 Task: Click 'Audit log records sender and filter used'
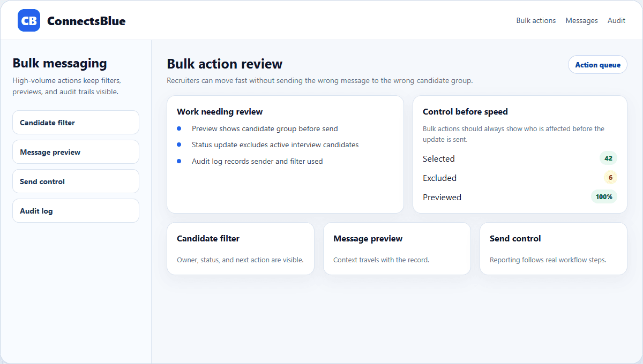257,161
